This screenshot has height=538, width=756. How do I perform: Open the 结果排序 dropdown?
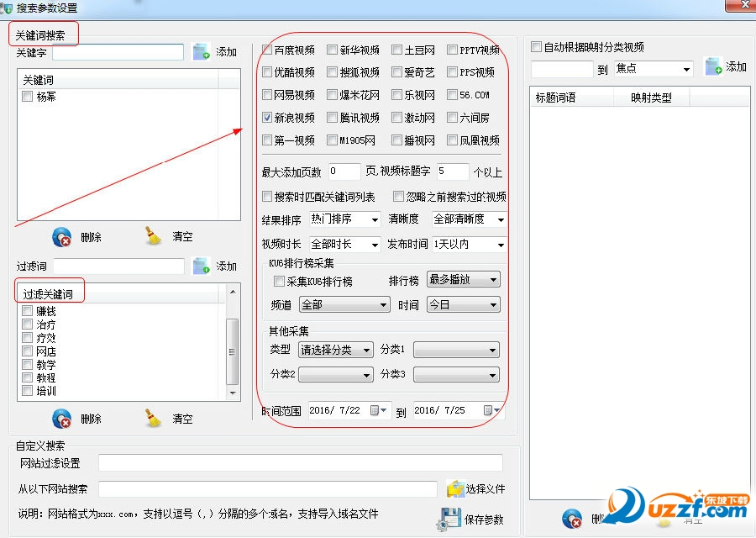[x=344, y=219]
